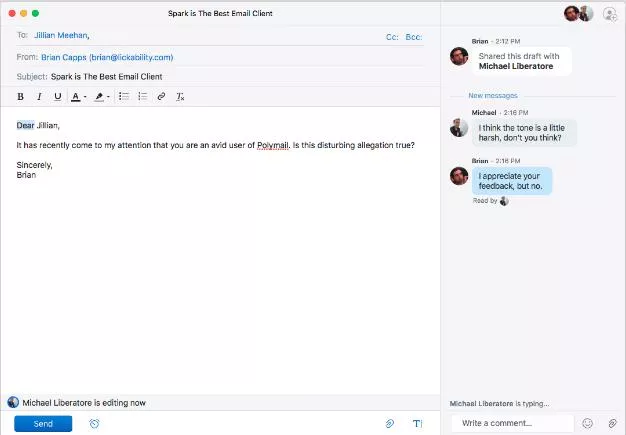Insert a numbered list
The height and width of the screenshot is (435, 626).
click(142, 97)
